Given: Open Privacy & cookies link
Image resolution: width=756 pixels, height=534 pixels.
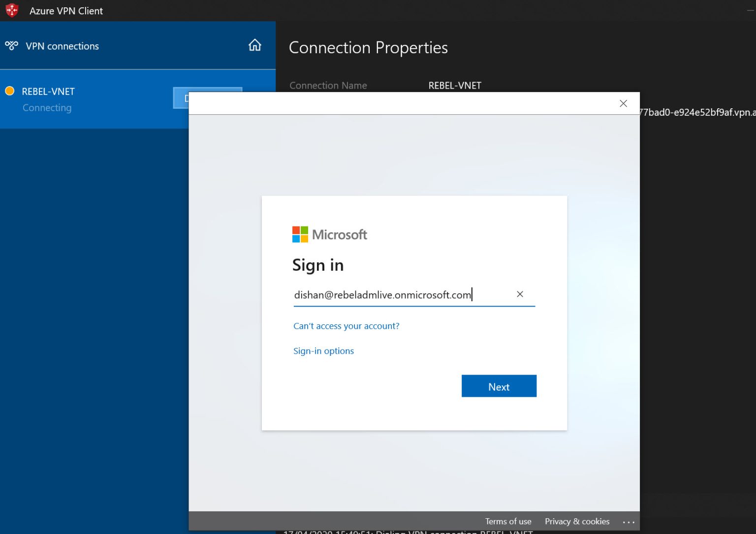Looking at the screenshot, I should pos(577,521).
